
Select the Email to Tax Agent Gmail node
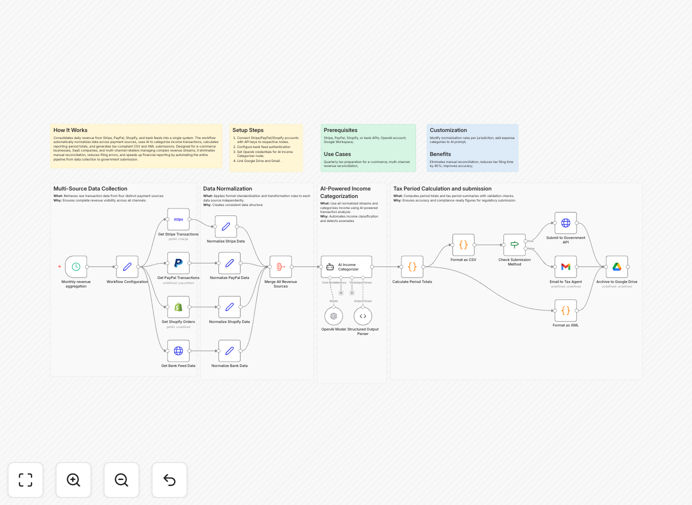tap(566, 267)
